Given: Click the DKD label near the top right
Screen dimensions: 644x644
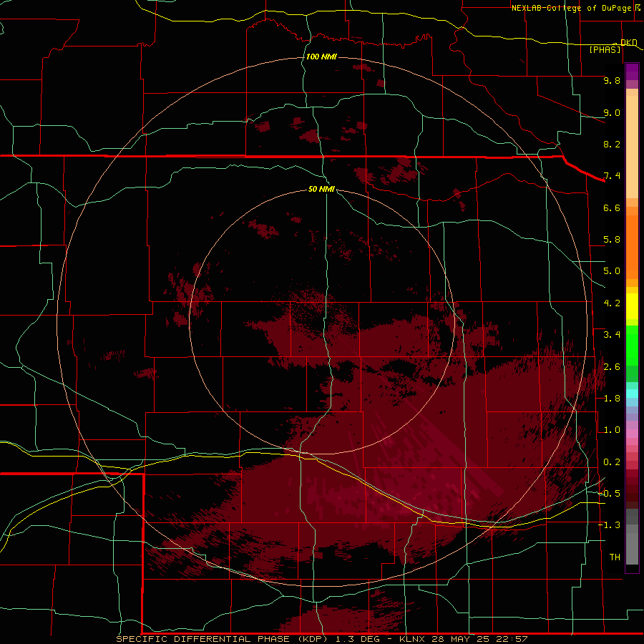Looking at the screenshot, I should click(629, 42).
